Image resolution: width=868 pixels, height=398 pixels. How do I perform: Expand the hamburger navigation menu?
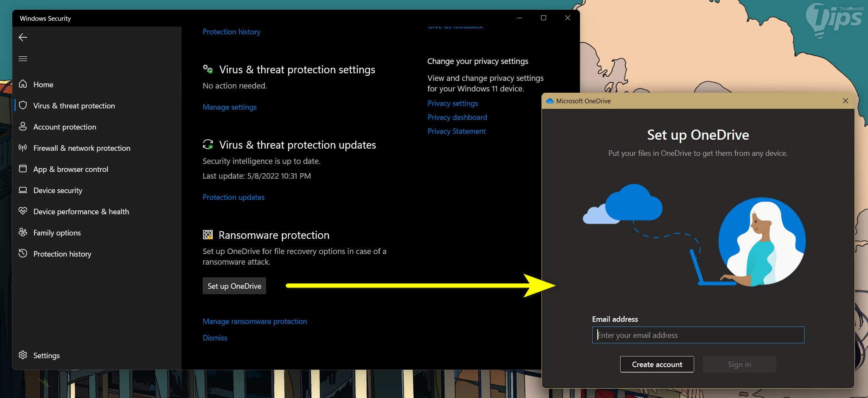point(23,58)
